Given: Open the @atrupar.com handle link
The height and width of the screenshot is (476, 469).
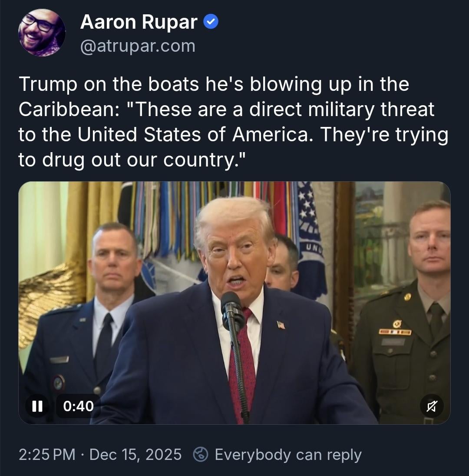Looking at the screenshot, I should coord(138,46).
